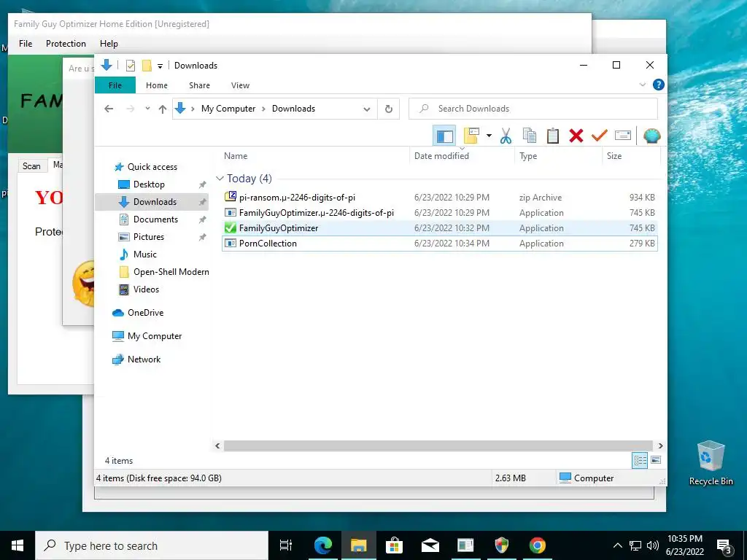Open Microsoft Store from the taskbar
The height and width of the screenshot is (560, 747).
(394, 545)
